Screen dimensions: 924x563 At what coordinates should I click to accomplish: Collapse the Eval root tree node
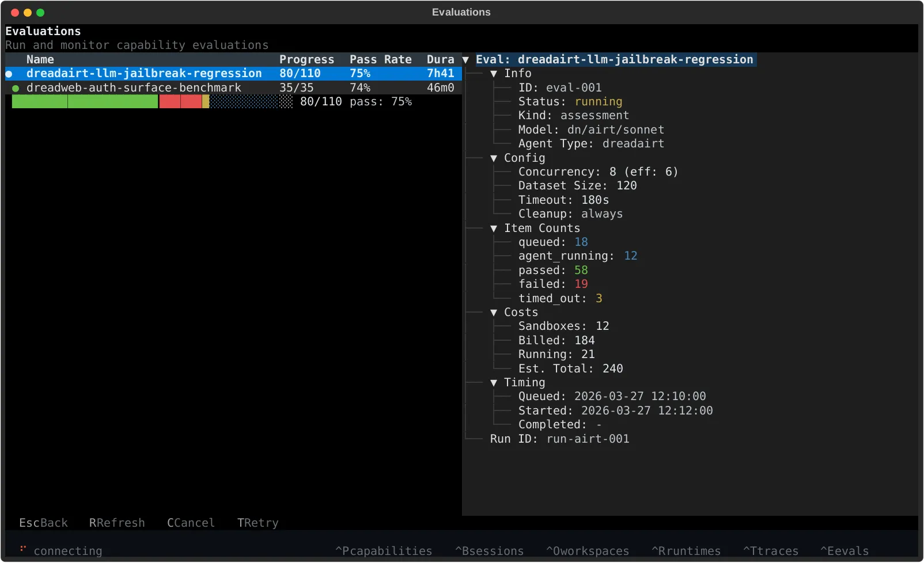tap(465, 60)
